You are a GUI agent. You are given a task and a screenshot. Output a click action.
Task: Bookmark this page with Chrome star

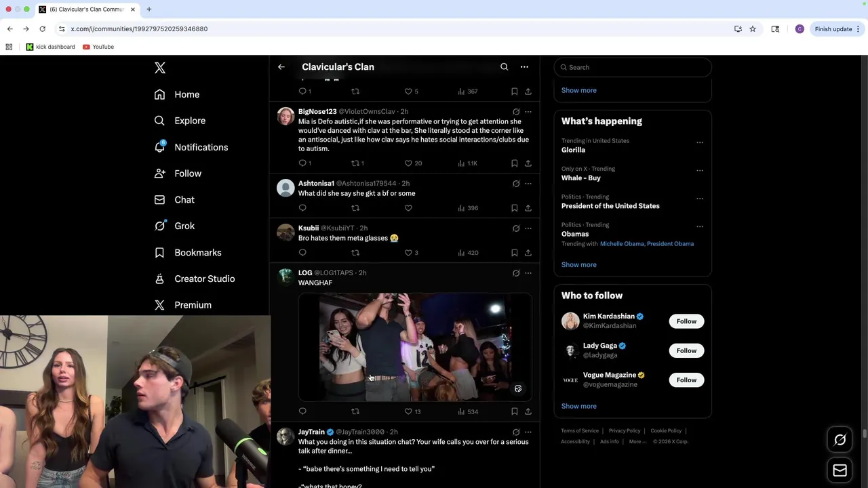coord(753,29)
